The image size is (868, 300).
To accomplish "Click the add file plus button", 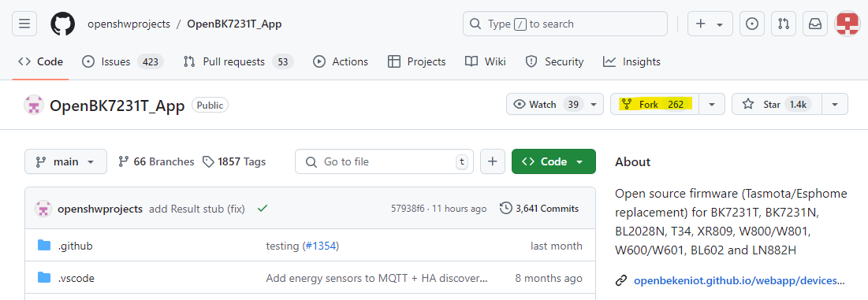I will click(493, 161).
